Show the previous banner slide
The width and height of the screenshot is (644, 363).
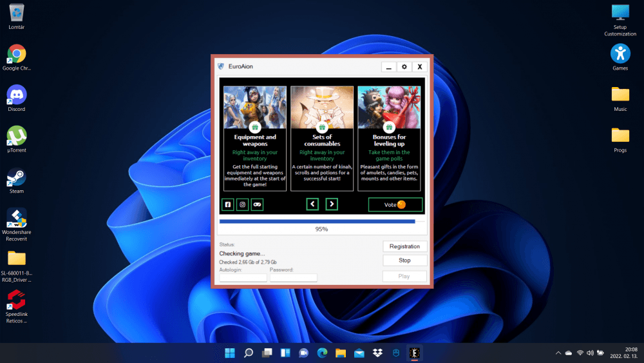[312, 204]
